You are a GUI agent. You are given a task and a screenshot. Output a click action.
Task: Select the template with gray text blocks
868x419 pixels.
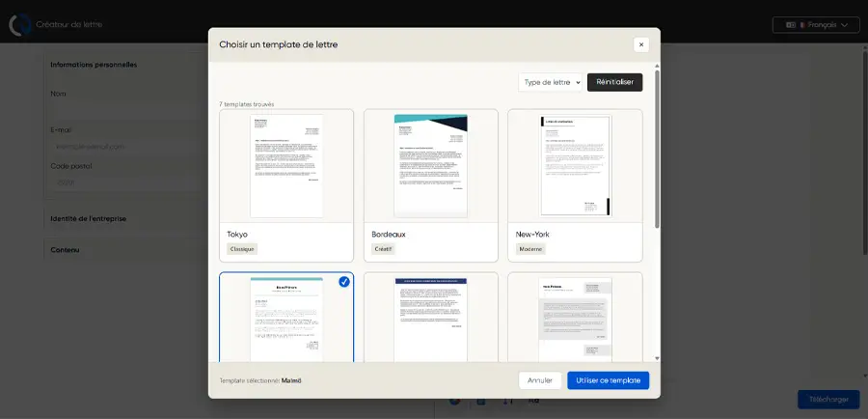(575, 318)
